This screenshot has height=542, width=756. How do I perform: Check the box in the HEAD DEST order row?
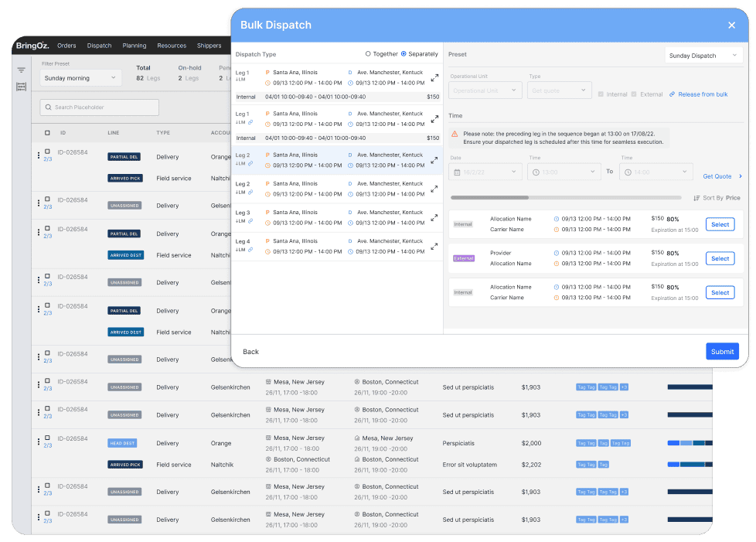point(47,438)
